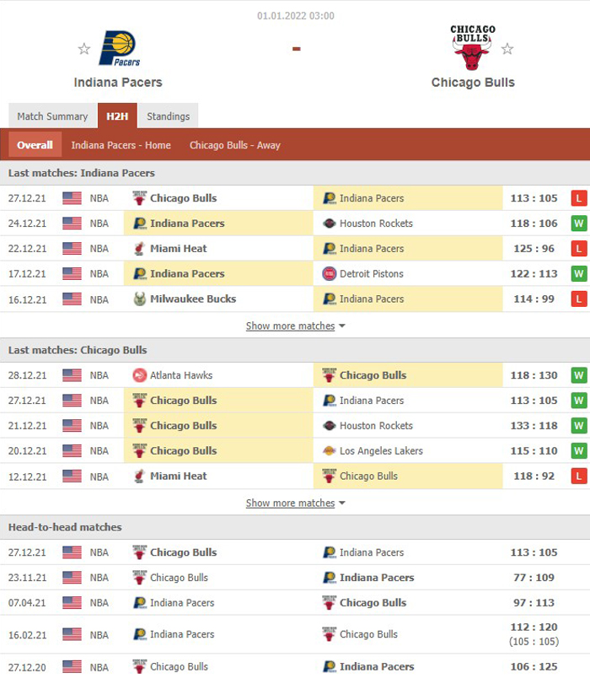
Task: Select Detroit Pistons team name
Action: (372, 273)
